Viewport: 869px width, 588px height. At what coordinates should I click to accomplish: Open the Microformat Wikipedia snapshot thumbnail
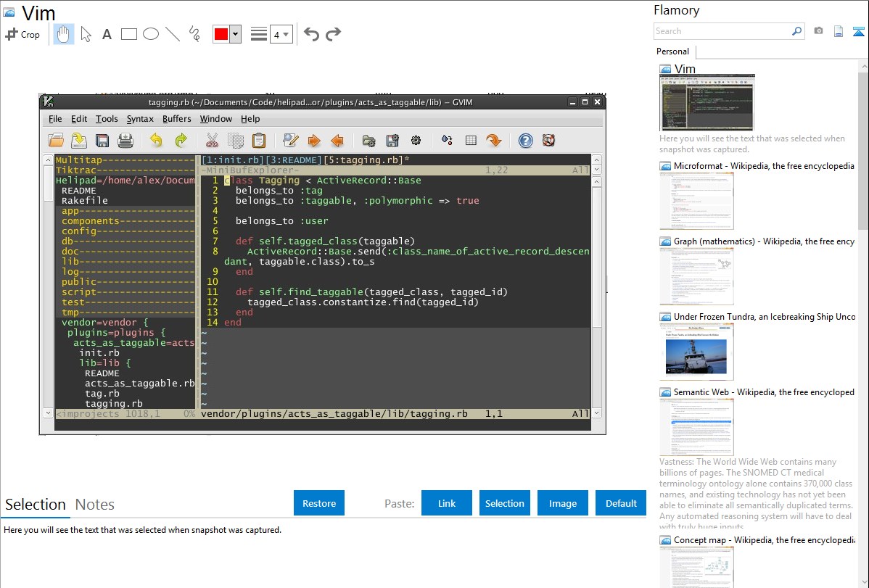pyautogui.click(x=696, y=201)
